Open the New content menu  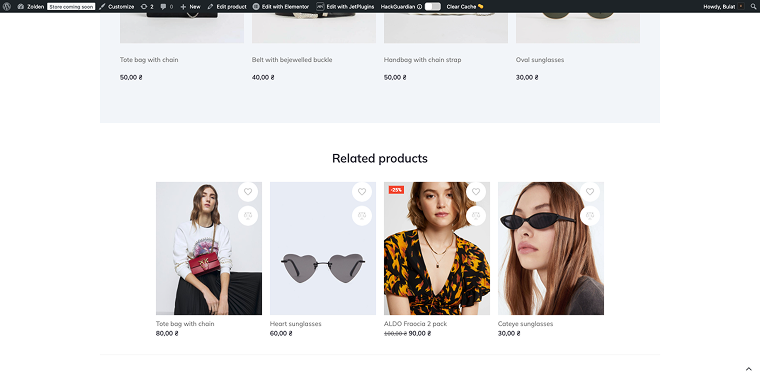click(190, 7)
